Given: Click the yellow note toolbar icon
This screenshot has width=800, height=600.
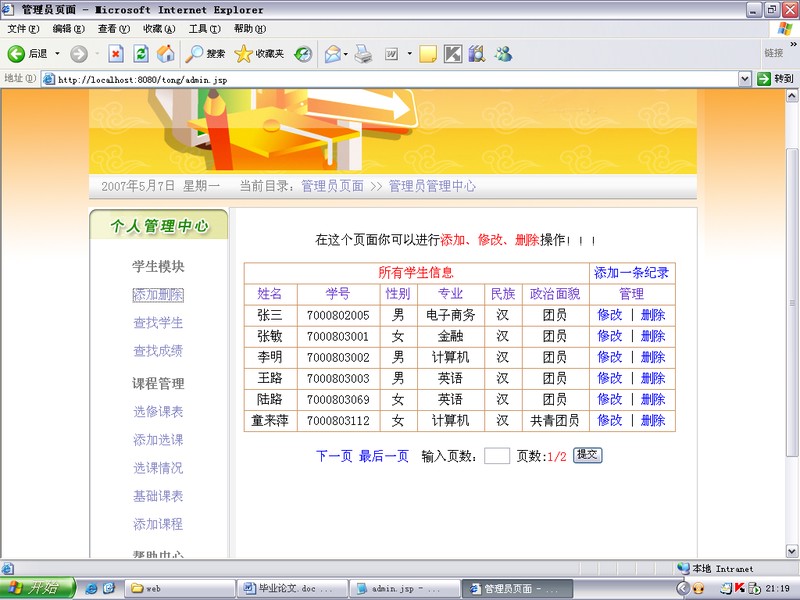Looking at the screenshot, I should [428, 54].
